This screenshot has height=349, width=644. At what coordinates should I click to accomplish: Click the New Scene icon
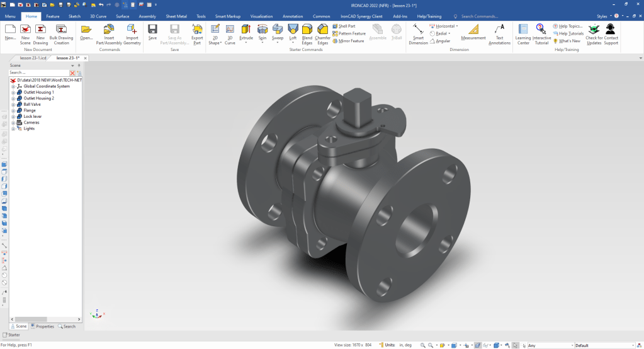point(25,29)
